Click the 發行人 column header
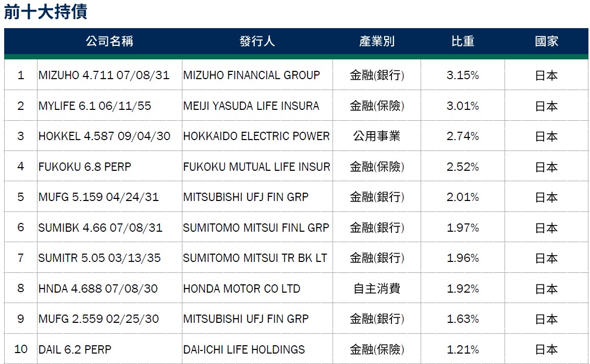 (257, 41)
